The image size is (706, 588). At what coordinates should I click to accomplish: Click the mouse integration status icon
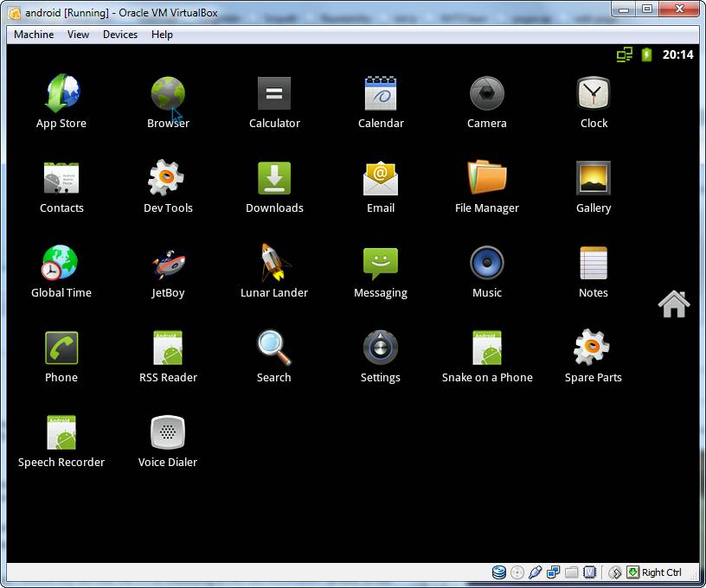(x=615, y=572)
